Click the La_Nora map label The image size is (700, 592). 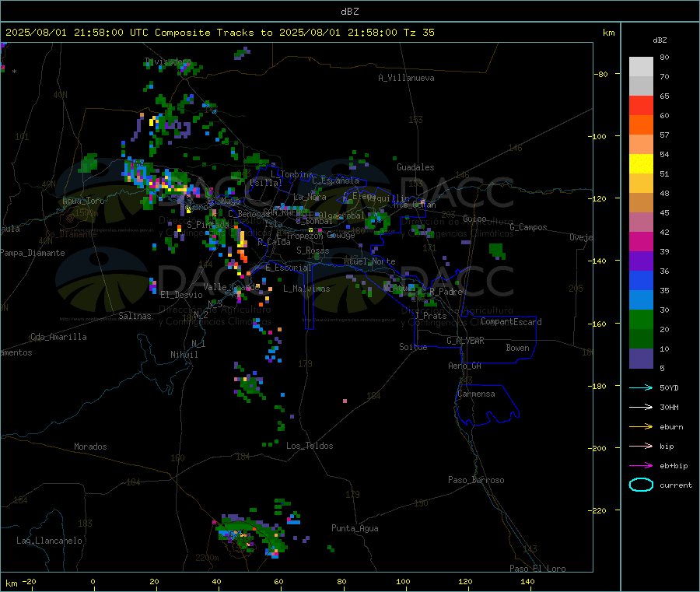(310, 197)
